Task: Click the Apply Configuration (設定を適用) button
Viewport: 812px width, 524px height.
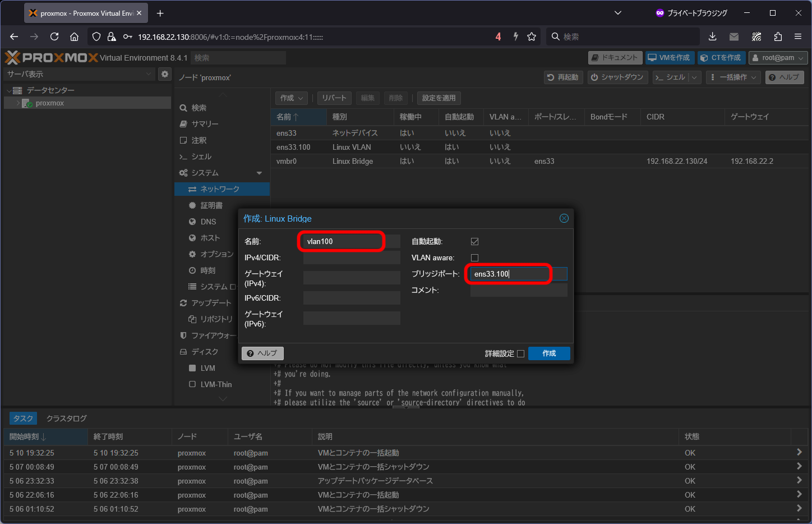Action: 439,98
